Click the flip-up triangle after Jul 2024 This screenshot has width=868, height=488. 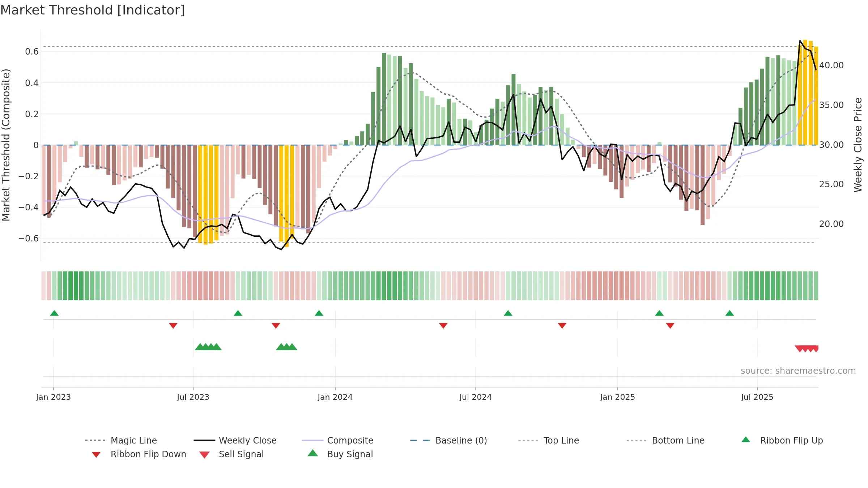coord(508,313)
